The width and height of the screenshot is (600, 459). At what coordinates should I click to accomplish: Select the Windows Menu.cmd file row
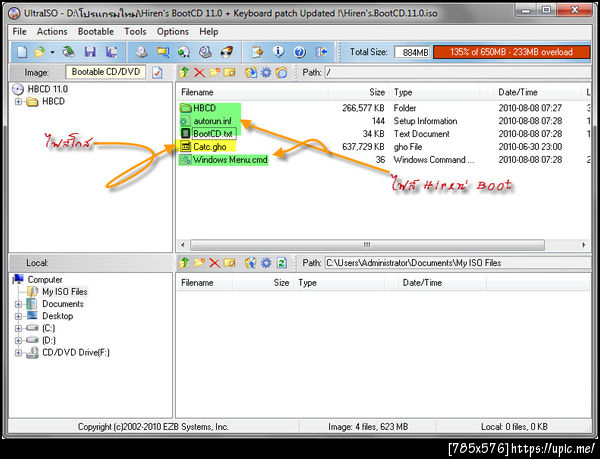(x=384, y=160)
